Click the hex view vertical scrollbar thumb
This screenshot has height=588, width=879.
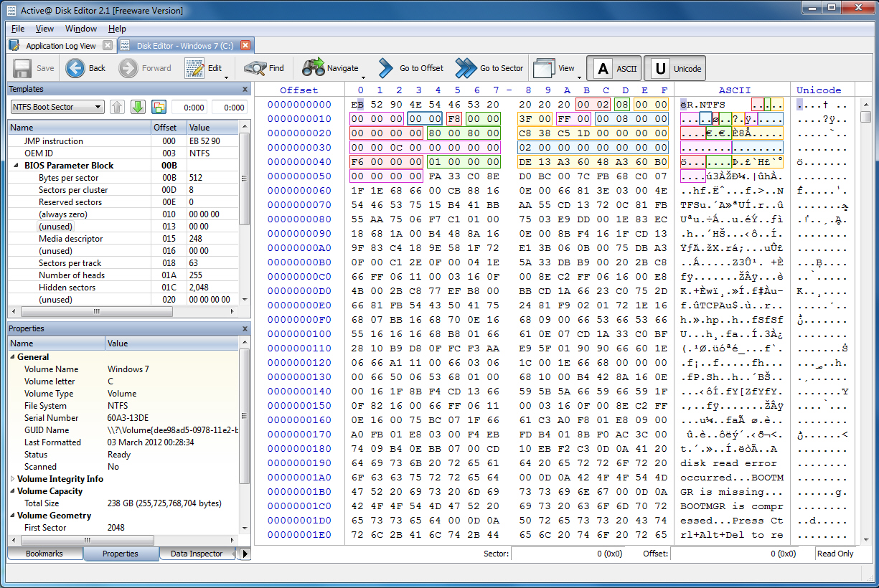866,118
